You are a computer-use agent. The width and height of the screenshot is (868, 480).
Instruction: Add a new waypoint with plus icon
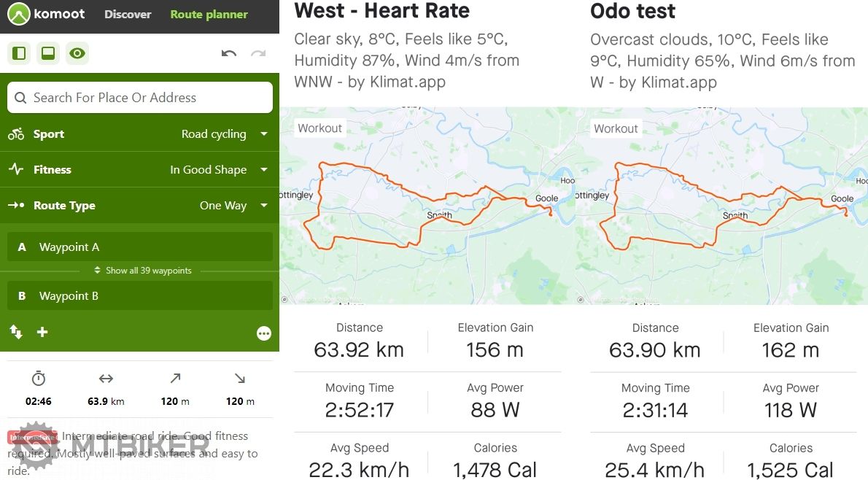pyautogui.click(x=42, y=332)
